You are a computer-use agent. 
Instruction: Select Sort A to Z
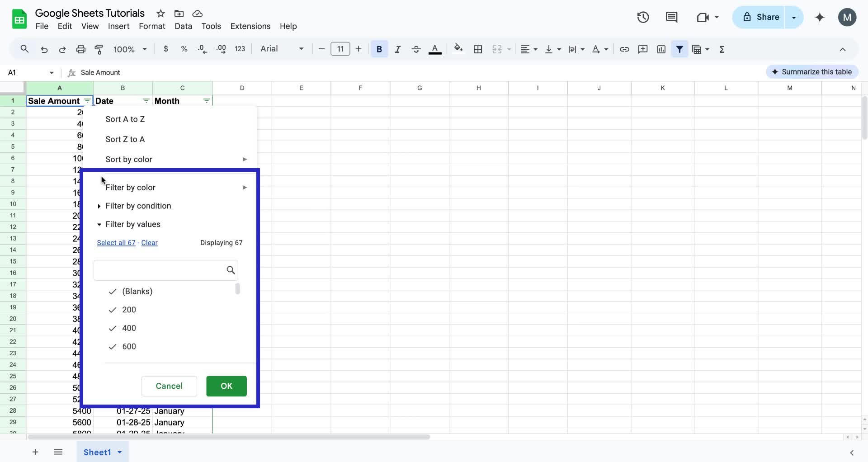point(125,119)
